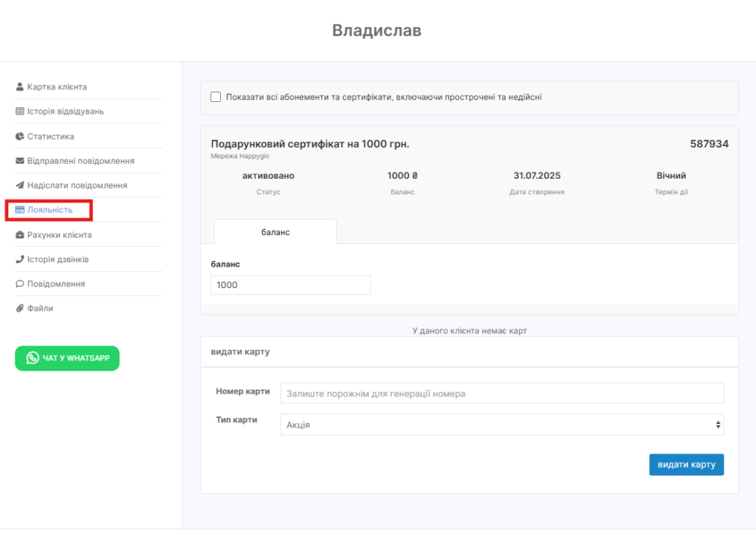Click the paperclip icon beside Файли
The width and height of the screenshot is (756, 534).
(20, 309)
